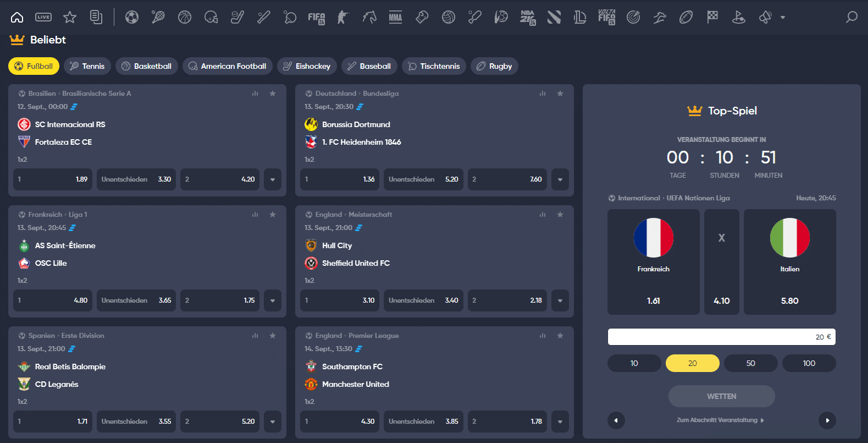Choose the 100 stake amount chip
This screenshot has height=443, width=868.
(x=809, y=363)
